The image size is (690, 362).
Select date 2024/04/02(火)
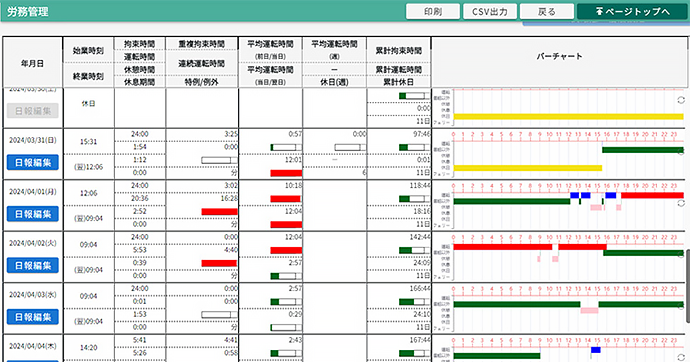click(33, 243)
